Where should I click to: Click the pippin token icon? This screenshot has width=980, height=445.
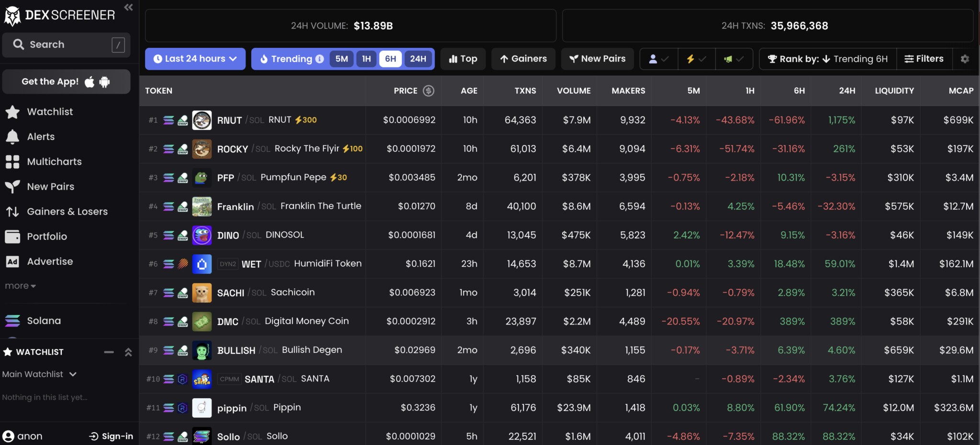tap(202, 408)
